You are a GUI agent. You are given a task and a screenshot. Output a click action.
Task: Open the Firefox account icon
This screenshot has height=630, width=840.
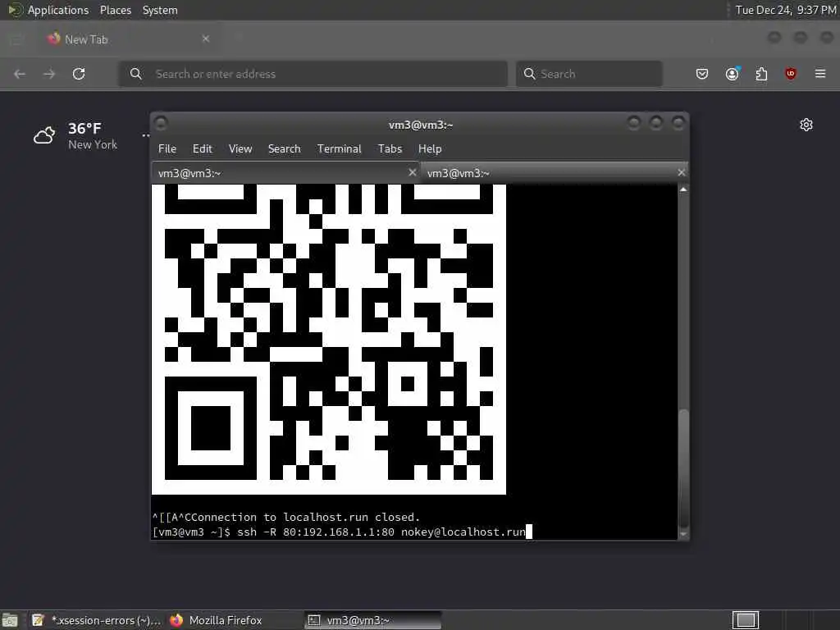pos(733,73)
